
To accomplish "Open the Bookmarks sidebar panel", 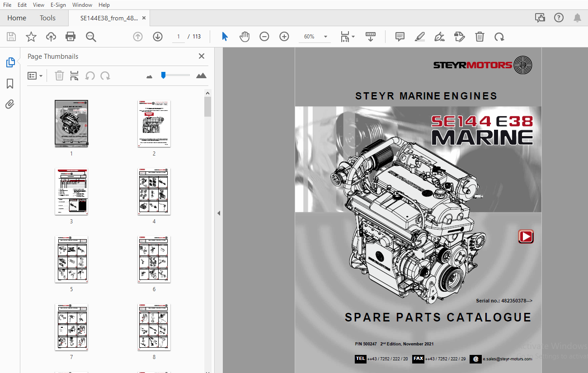I will click(10, 84).
